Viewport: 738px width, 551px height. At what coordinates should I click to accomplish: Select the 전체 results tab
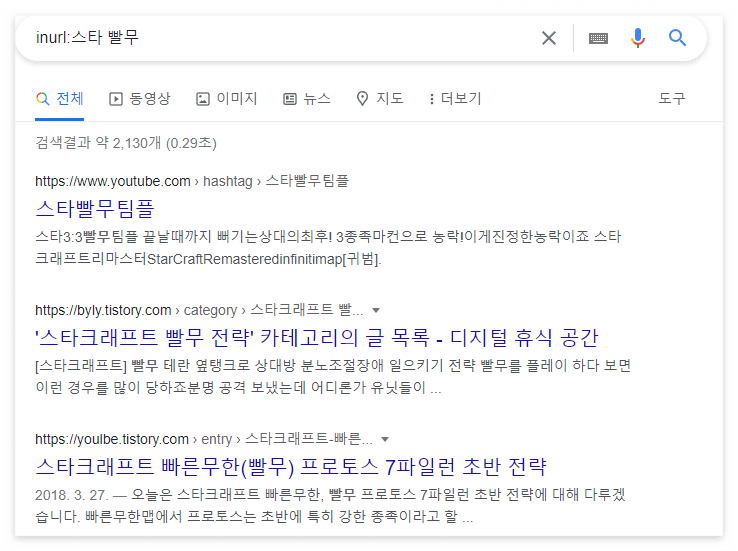(x=60, y=99)
